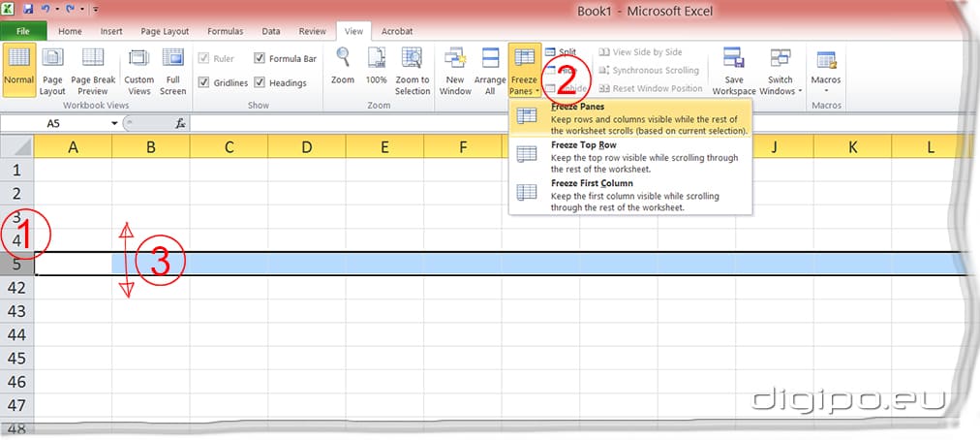
Task: Click the Undo icon
Action: (x=45, y=10)
